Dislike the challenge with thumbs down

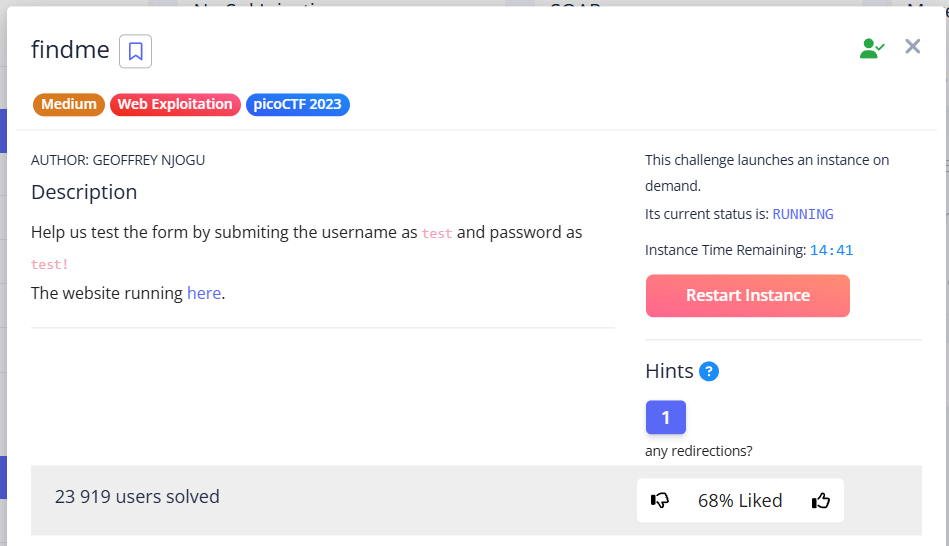tap(660, 501)
